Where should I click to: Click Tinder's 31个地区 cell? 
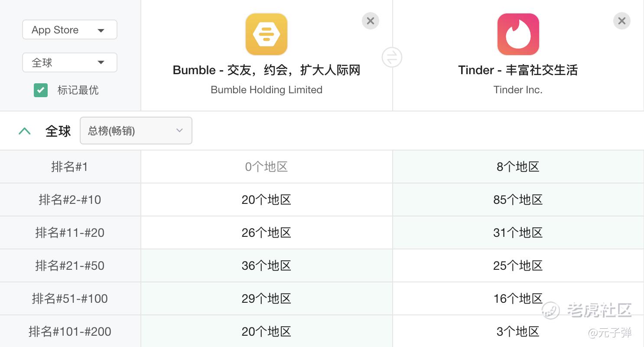click(518, 232)
